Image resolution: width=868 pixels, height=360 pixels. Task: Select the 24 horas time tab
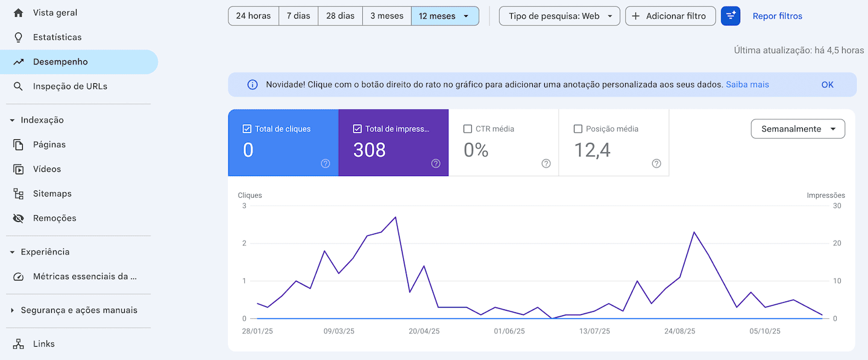pos(253,16)
